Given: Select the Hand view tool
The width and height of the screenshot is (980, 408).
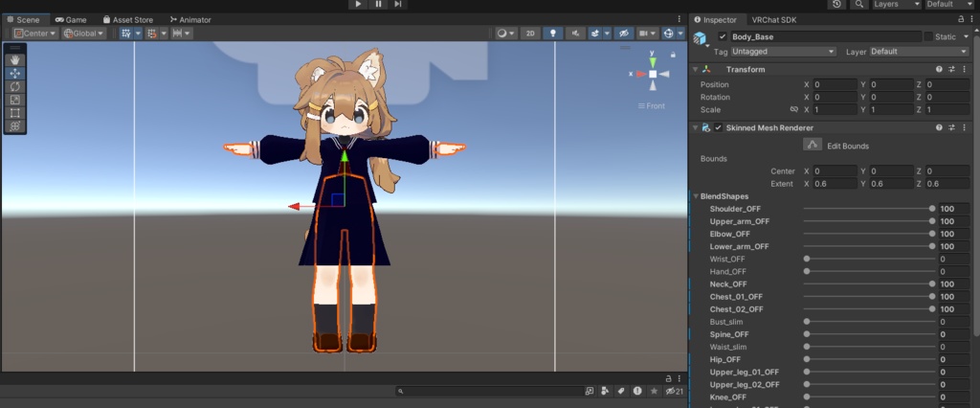Looking at the screenshot, I should click(x=15, y=60).
